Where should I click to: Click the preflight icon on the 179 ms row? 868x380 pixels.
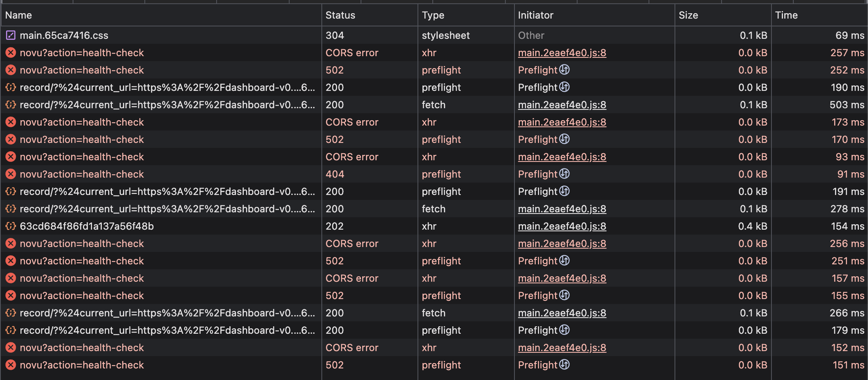point(564,330)
